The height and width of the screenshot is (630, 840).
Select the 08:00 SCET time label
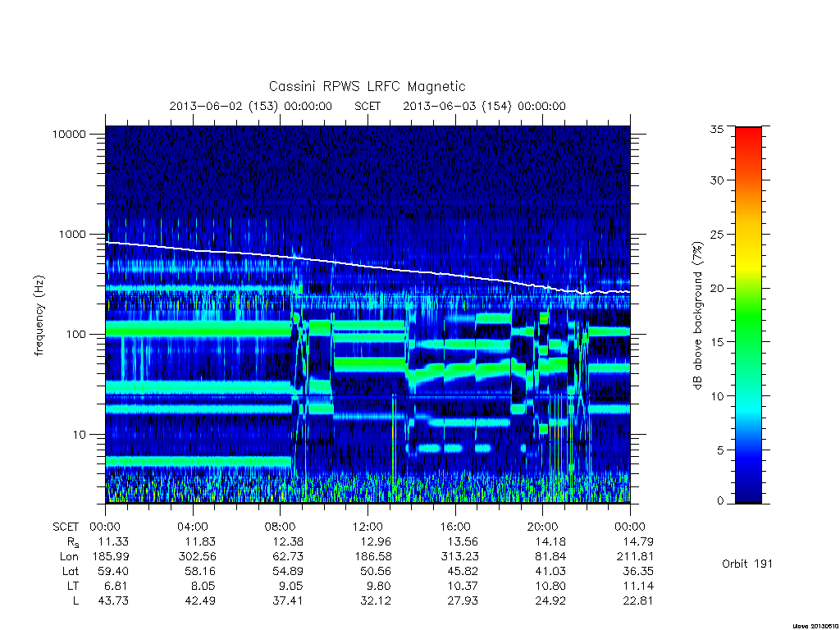coord(281,527)
